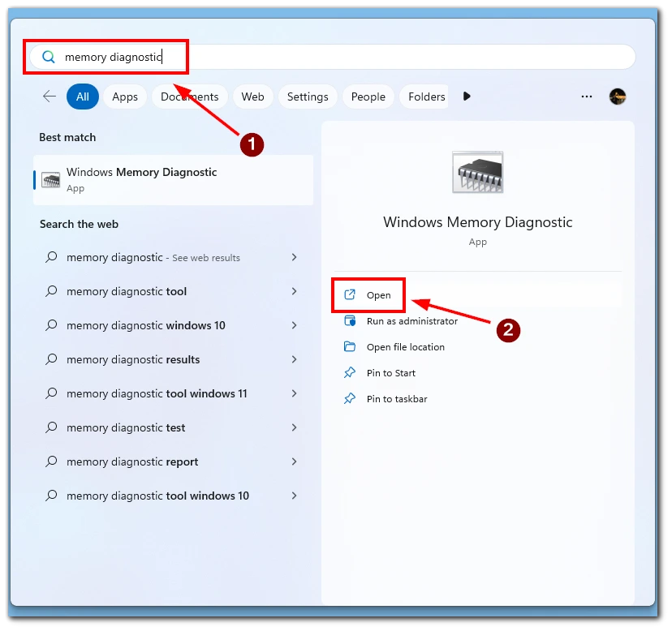
Task: Click the 'memory diagnostic tool' suggestion text
Action: point(127,291)
